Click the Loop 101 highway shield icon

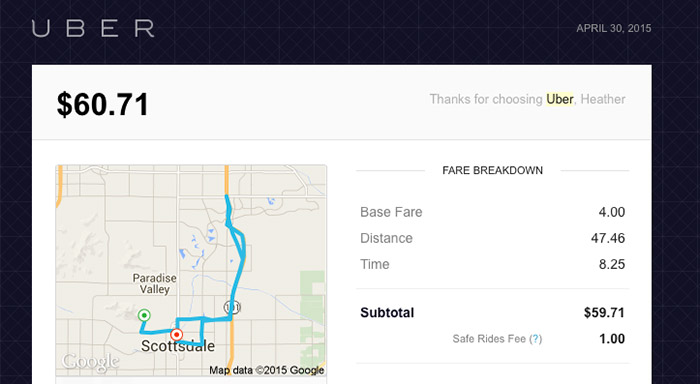[x=232, y=307]
